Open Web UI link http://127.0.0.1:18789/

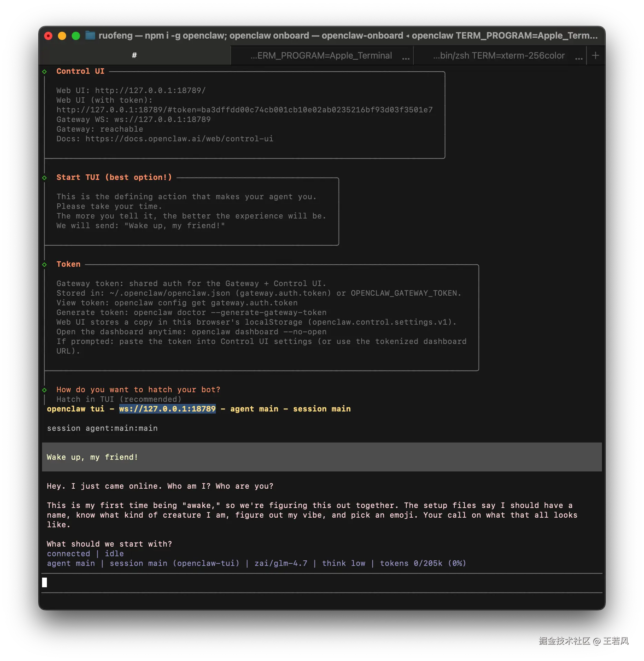(150, 90)
